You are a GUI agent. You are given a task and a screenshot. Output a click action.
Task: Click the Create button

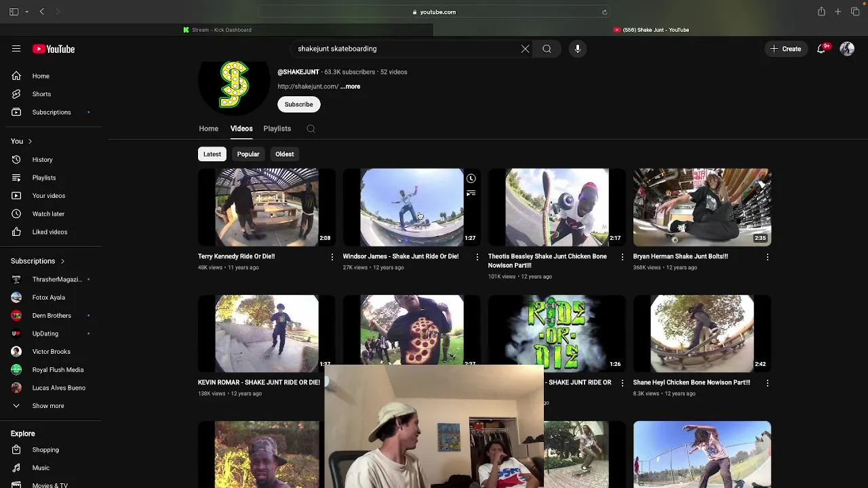pos(785,49)
